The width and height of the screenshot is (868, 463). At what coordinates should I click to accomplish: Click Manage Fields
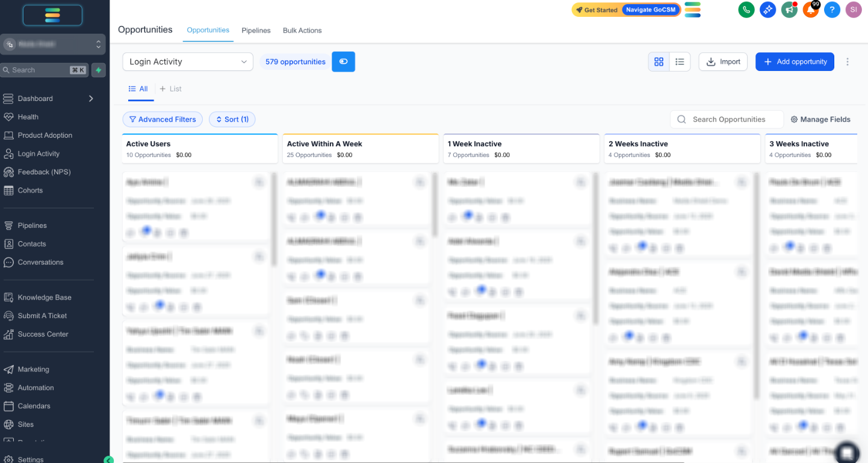[x=820, y=119]
